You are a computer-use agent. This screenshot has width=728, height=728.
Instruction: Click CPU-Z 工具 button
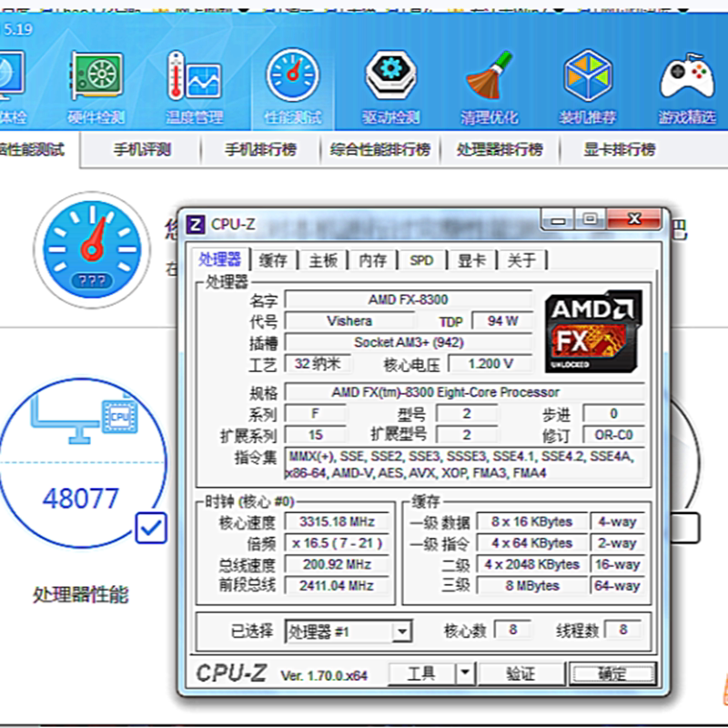tap(421, 673)
